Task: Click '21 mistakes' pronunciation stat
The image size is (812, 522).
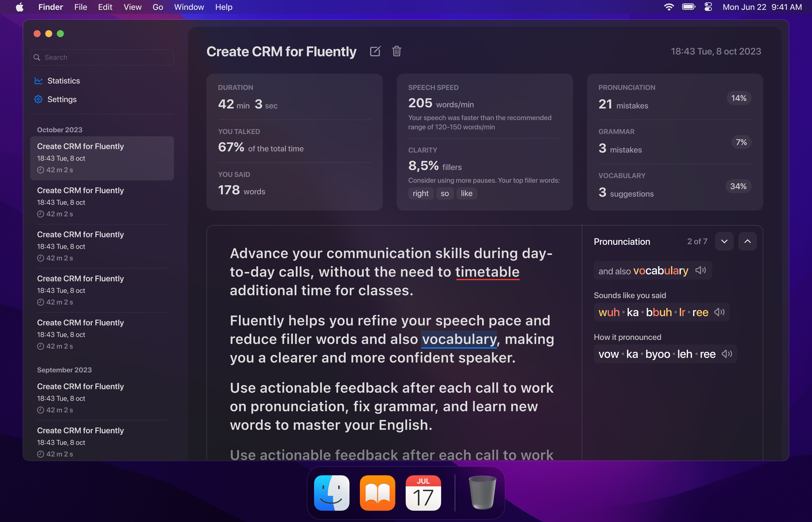Action: pos(623,104)
